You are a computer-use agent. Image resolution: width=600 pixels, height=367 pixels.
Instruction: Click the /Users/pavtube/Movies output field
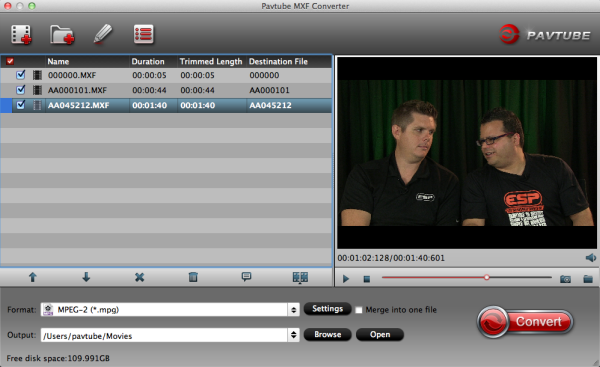pyautogui.click(x=165, y=335)
